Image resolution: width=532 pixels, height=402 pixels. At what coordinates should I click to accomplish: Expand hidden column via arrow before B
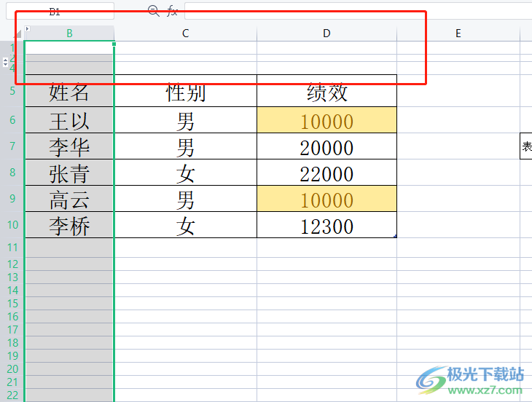(28, 29)
